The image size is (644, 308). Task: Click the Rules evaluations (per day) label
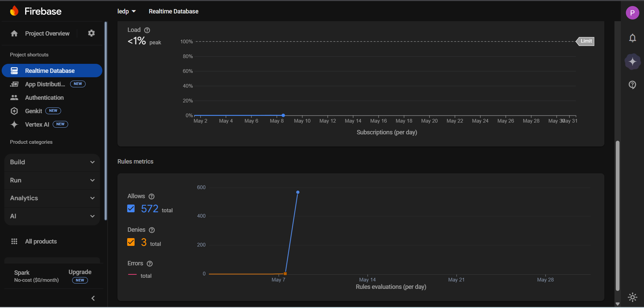[391, 287]
